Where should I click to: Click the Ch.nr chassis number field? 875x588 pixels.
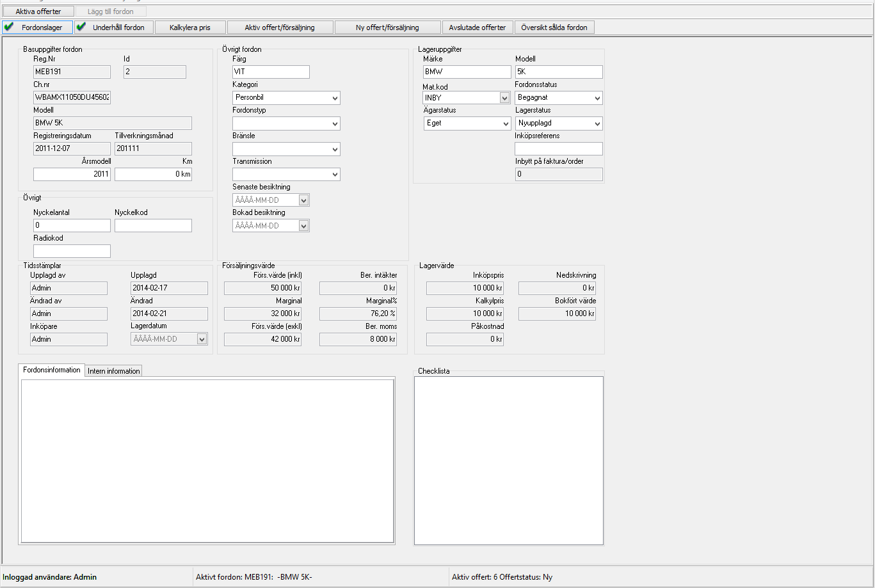tap(72, 97)
